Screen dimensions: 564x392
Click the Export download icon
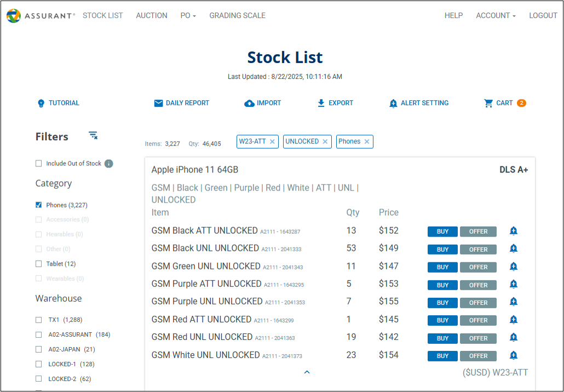[321, 103]
